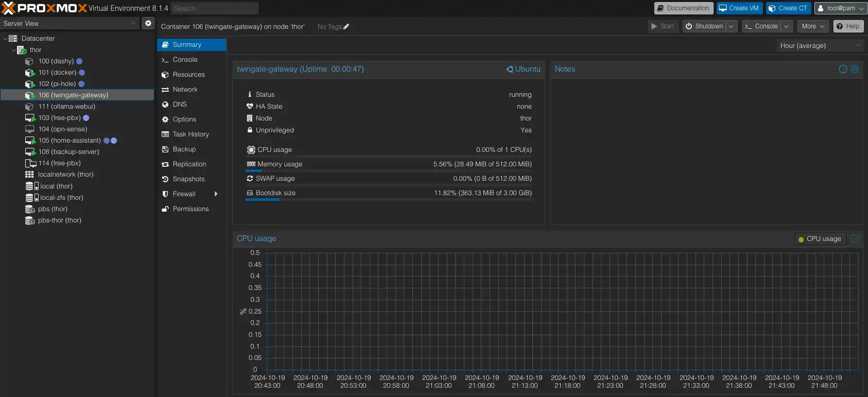Open the root@pam user menu
The width and height of the screenshot is (868, 397).
[840, 8]
